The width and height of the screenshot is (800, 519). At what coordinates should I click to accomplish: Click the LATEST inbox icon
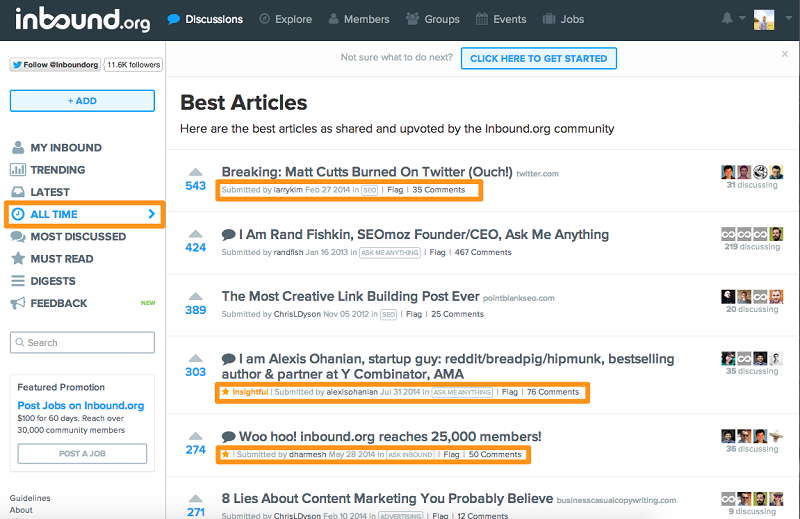point(18,192)
